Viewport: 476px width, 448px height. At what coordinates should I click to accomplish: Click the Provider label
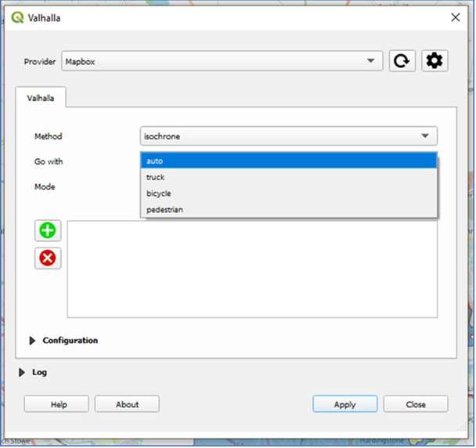pyautogui.click(x=40, y=62)
